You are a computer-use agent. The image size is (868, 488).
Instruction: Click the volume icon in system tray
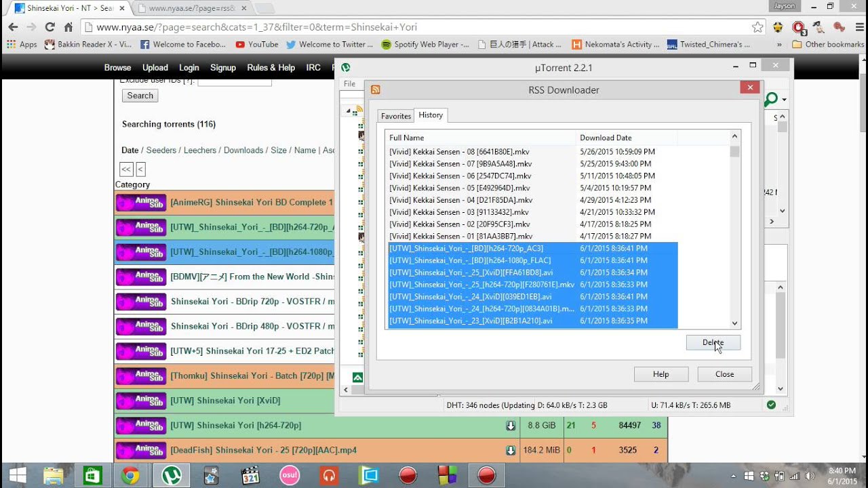pyautogui.click(x=810, y=476)
